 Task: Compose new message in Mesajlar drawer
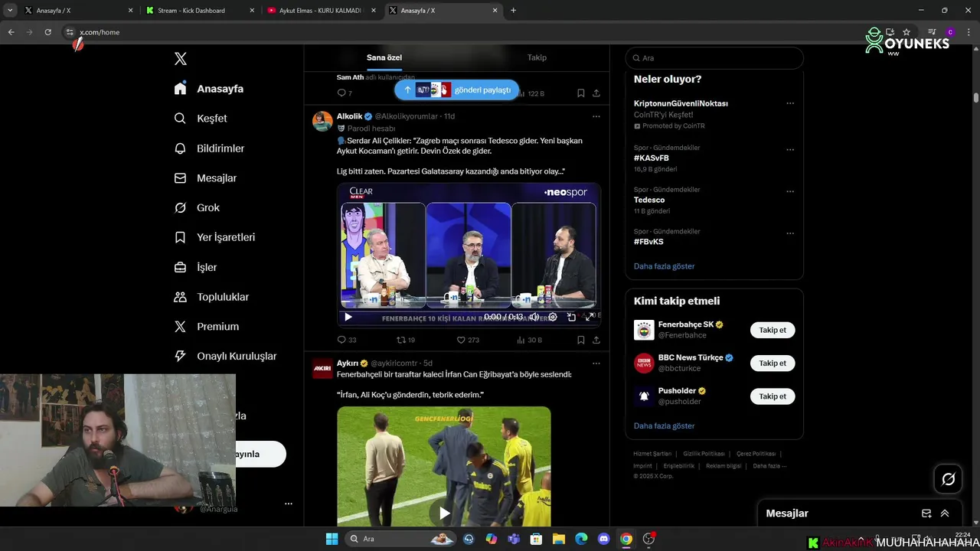926,514
